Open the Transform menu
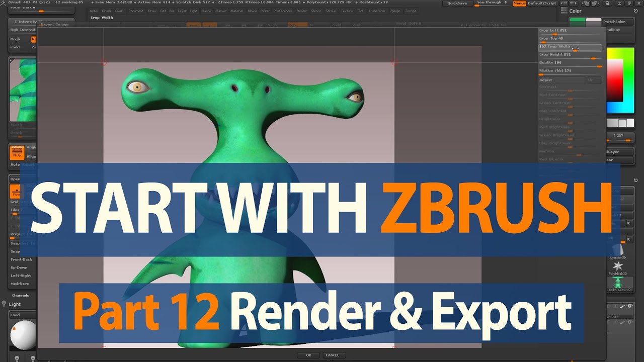Screen dimensions: 644x362 [x=377, y=11]
